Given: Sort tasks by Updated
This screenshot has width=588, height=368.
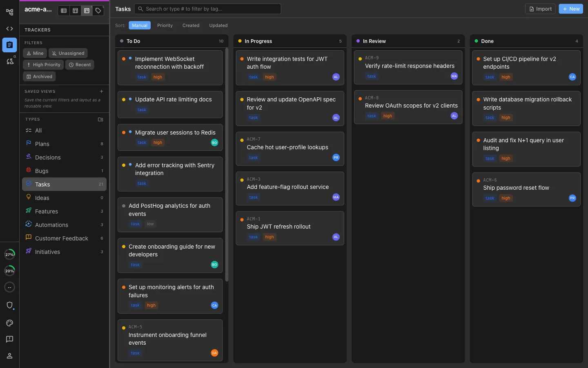Looking at the screenshot, I should (x=218, y=25).
